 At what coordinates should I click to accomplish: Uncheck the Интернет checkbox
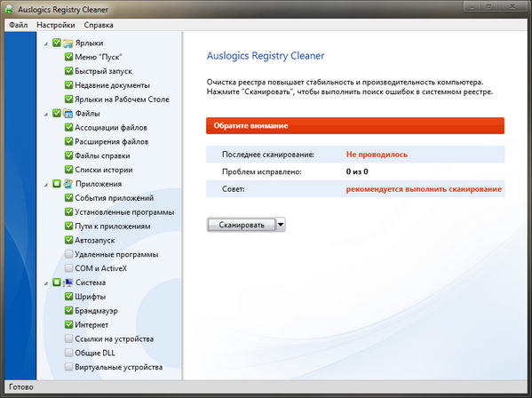68,324
